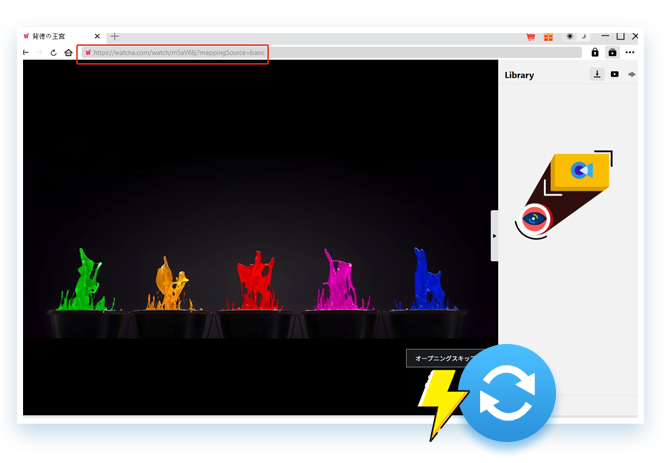Open the three-dot more options menu
The width and height of the screenshot is (664, 463).
[x=630, y=53]
